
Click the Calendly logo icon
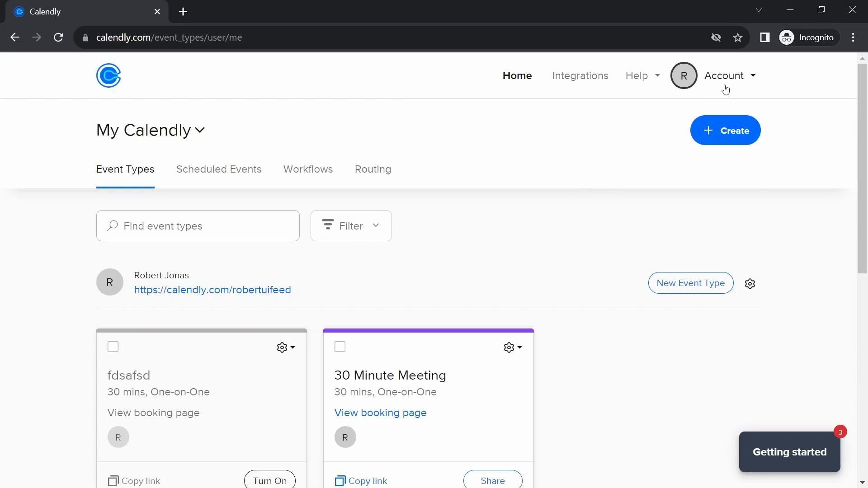108,75
